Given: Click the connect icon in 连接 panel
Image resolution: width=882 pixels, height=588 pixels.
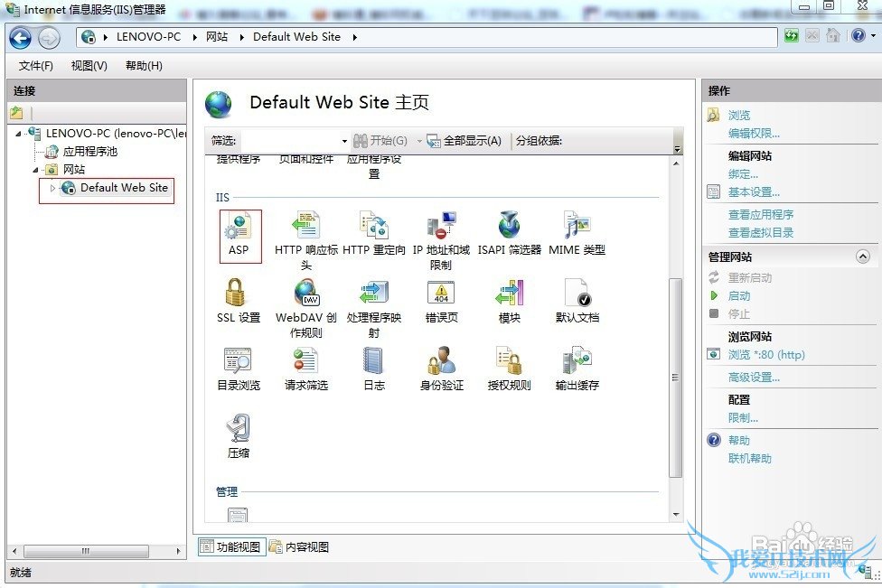Looking at the screenshot, I should pos(16,112).
